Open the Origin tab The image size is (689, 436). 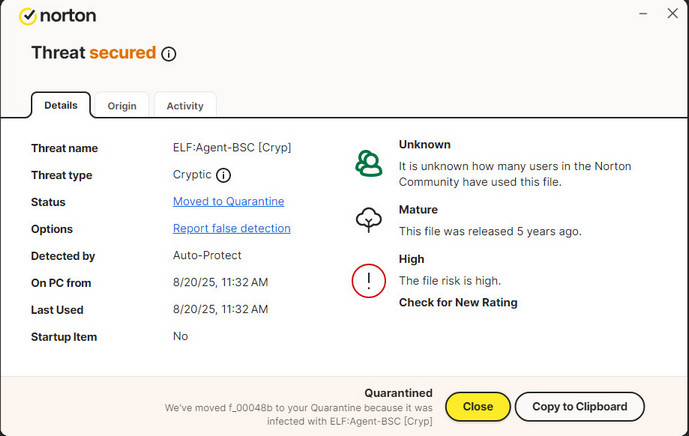point(122,106)
